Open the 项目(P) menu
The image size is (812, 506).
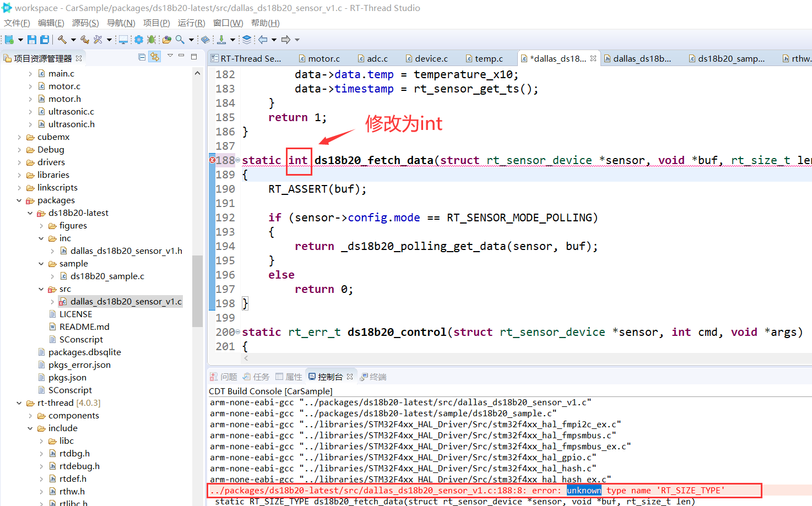156,23
